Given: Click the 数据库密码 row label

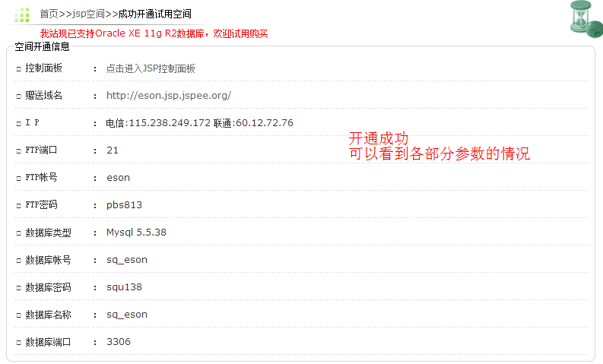Looking at the screenshot, I should 48,287.
